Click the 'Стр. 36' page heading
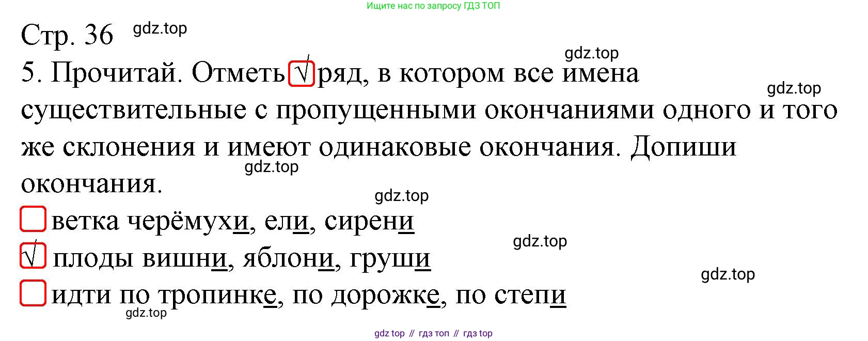 67,35
